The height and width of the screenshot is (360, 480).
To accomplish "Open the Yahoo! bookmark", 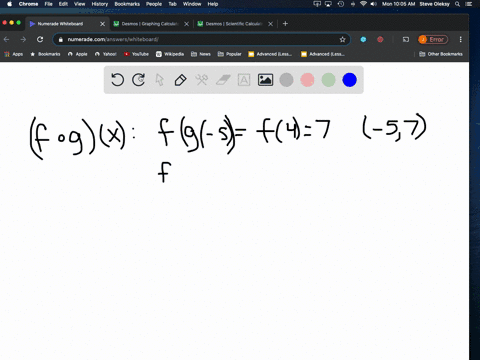I will tap(105, 54).
